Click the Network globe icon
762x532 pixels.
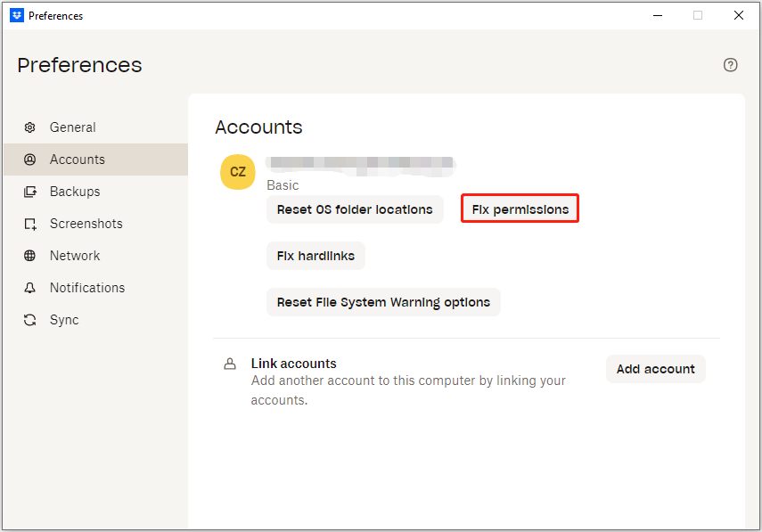click(29, 255)
